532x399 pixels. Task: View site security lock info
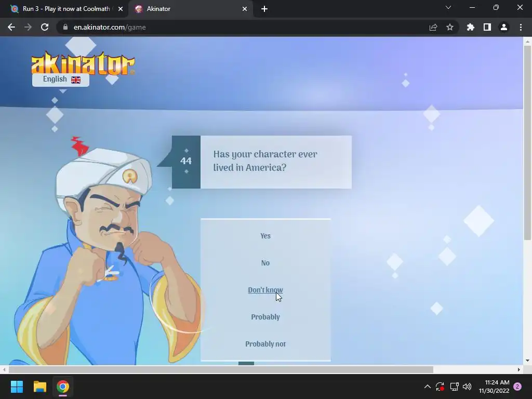tap(65, 27)
